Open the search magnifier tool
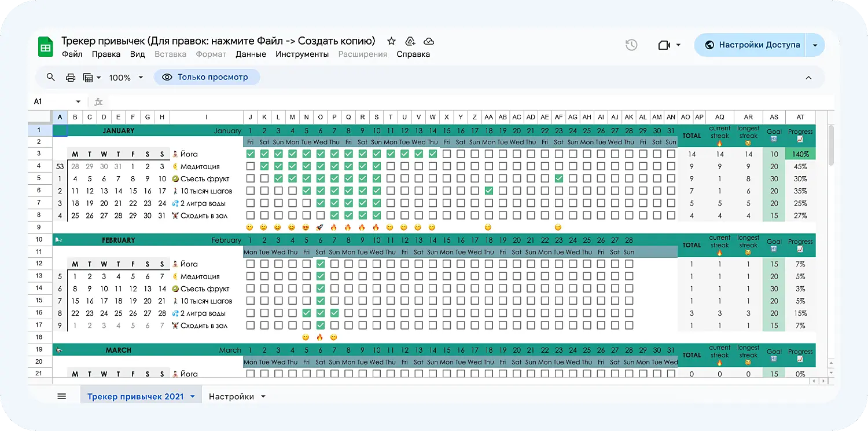 point(51,78)
